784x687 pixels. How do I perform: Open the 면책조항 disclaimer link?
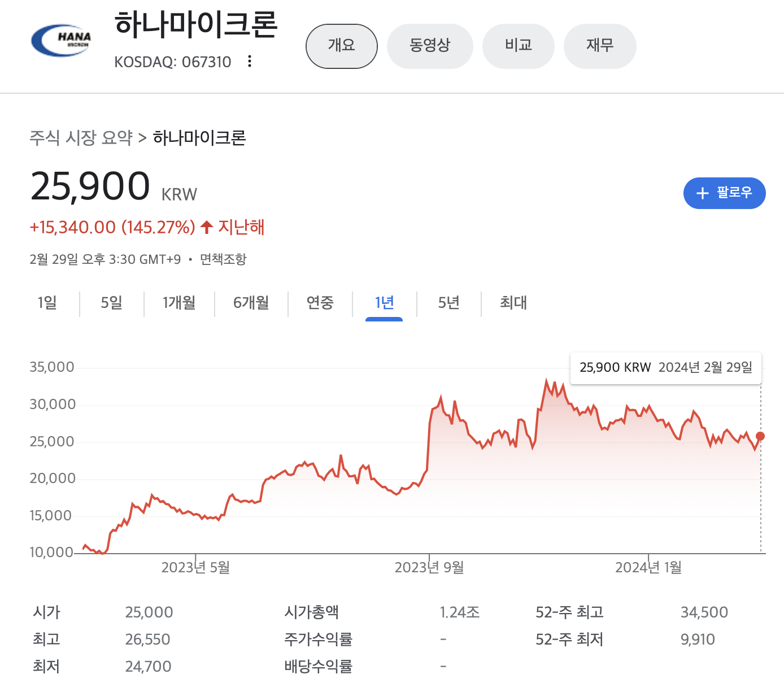223,259
